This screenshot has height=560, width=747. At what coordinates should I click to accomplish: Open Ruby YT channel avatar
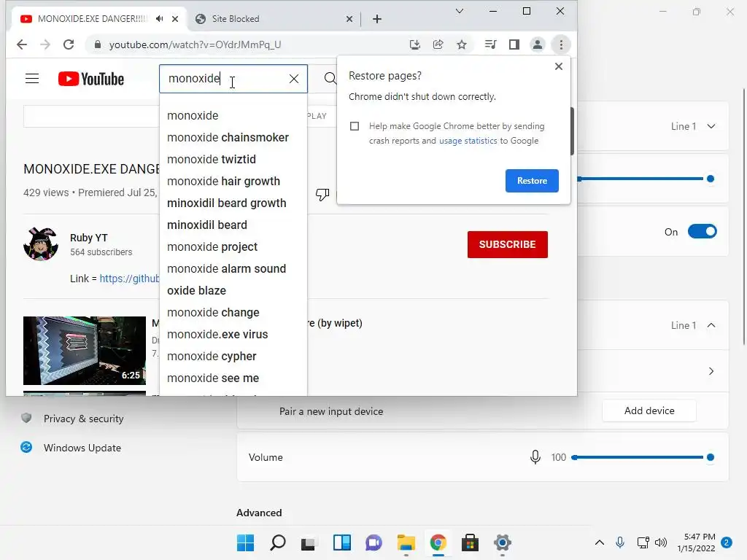coord(41,244)
